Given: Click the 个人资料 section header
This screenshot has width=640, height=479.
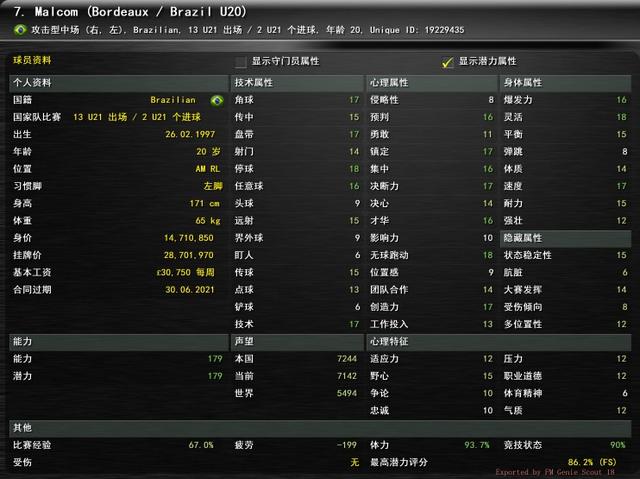Looking at the screenshot, I should click(x=119, y=83).
